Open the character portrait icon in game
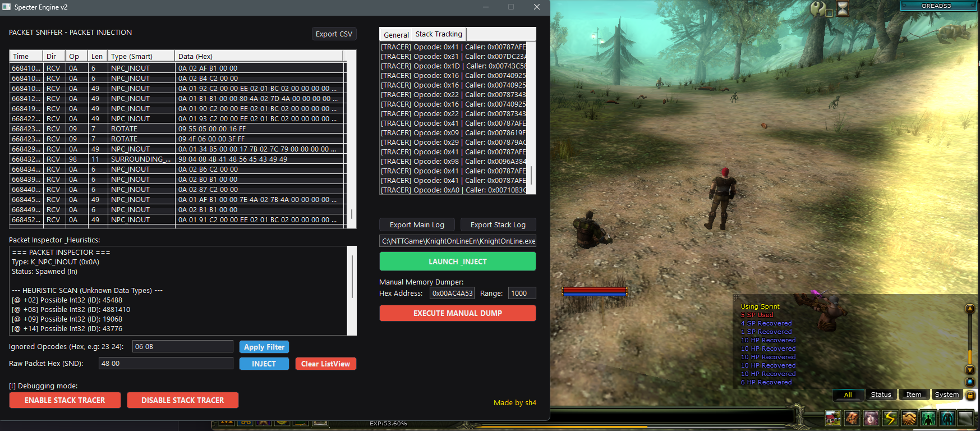The width and height of the screenshot is (980, 431). [871, 418]
